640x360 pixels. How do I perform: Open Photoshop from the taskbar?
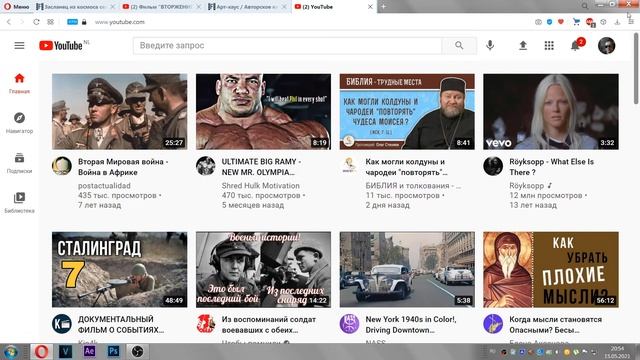coord(113,351)
